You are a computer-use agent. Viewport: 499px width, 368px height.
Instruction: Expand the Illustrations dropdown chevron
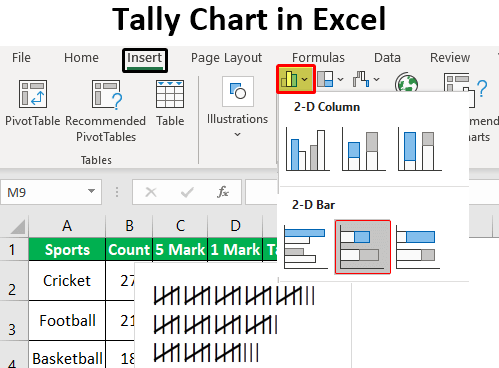coord(237,135)
